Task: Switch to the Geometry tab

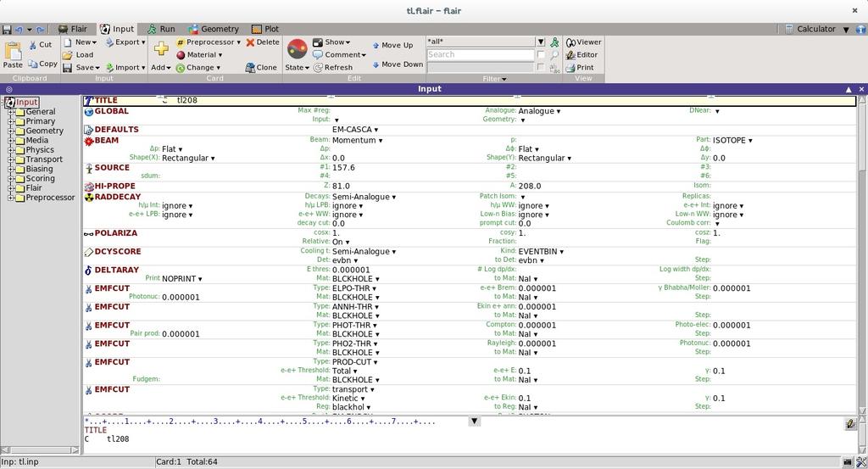Action: 213,29
